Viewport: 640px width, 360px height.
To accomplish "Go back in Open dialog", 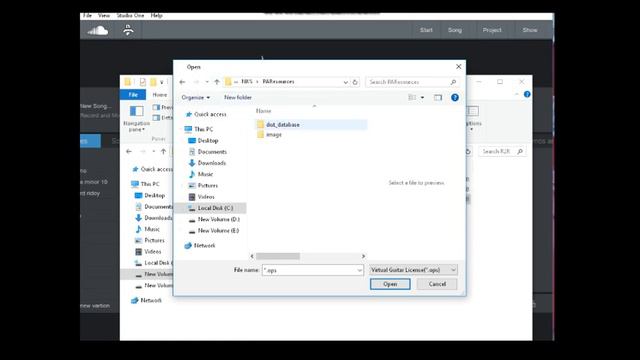I will (182, 82).
